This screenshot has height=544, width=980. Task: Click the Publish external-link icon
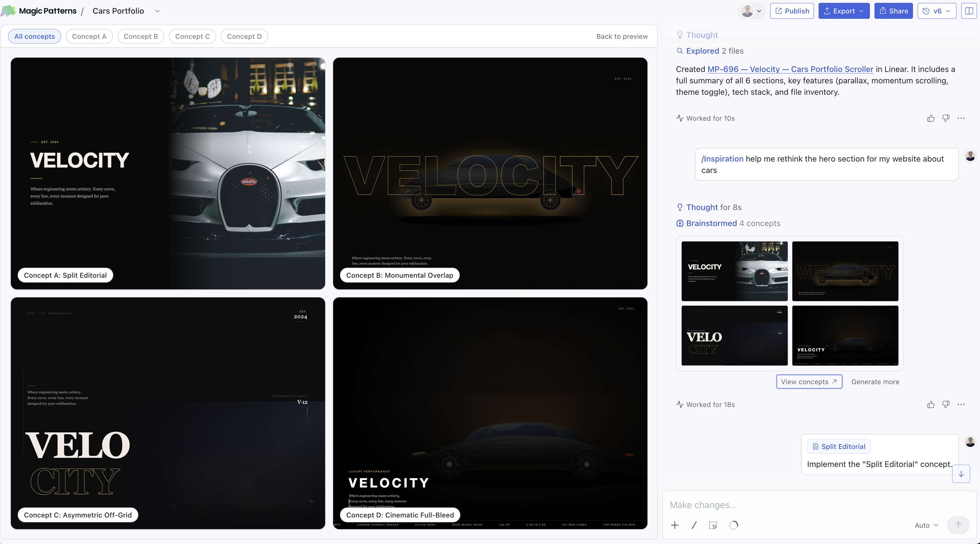coord(779,11)
